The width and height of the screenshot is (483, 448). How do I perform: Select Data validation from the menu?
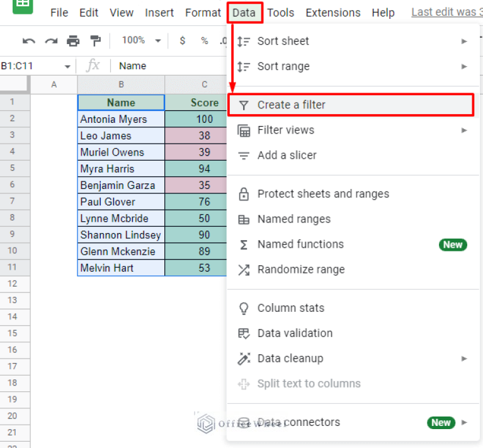coord(295,333)
